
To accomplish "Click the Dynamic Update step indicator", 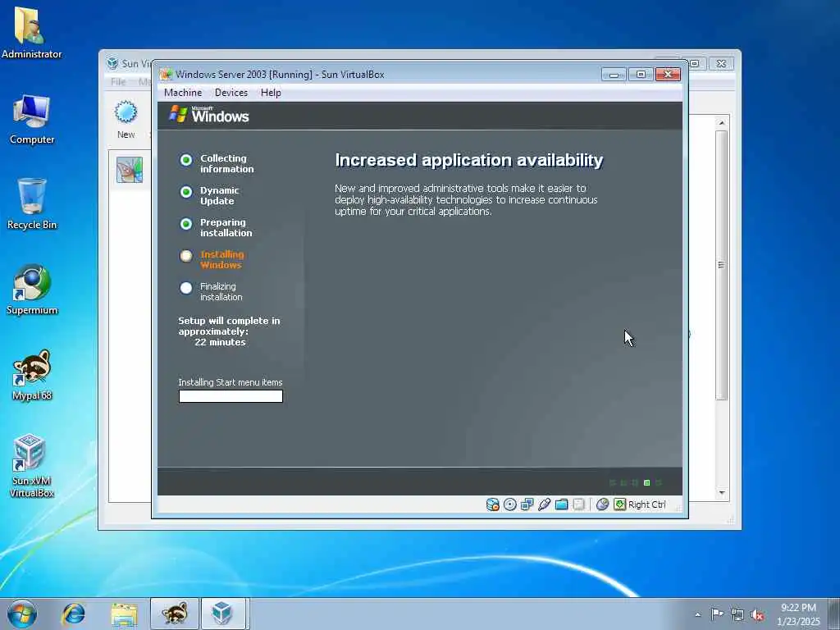I will 186,192.
